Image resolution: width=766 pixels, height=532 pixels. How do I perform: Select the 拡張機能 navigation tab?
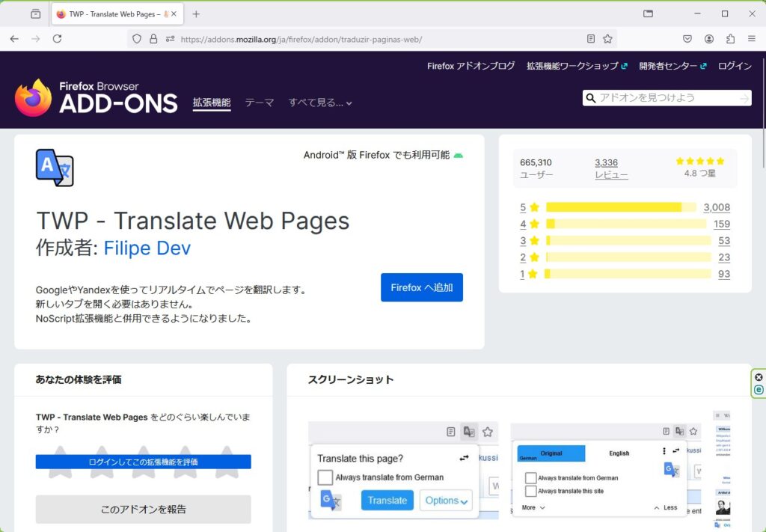[212, 103]
